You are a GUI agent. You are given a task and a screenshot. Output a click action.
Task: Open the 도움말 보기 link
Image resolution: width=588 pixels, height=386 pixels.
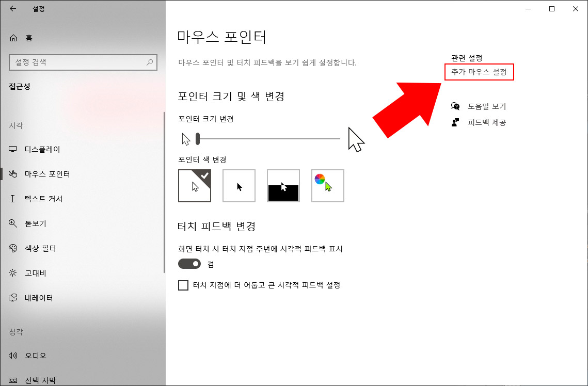[487, 106]
